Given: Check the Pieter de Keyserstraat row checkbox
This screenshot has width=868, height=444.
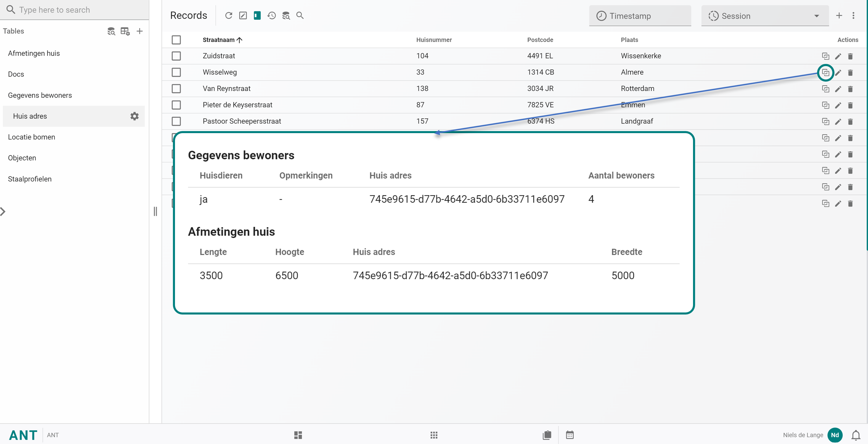Looking at the screenshot, I should [176, 105].
